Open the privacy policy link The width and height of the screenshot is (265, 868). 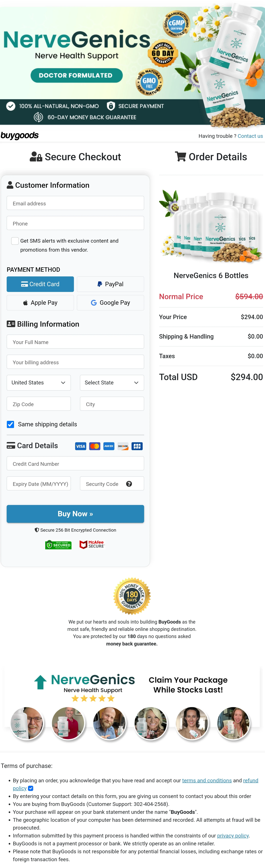pos(233,836)
